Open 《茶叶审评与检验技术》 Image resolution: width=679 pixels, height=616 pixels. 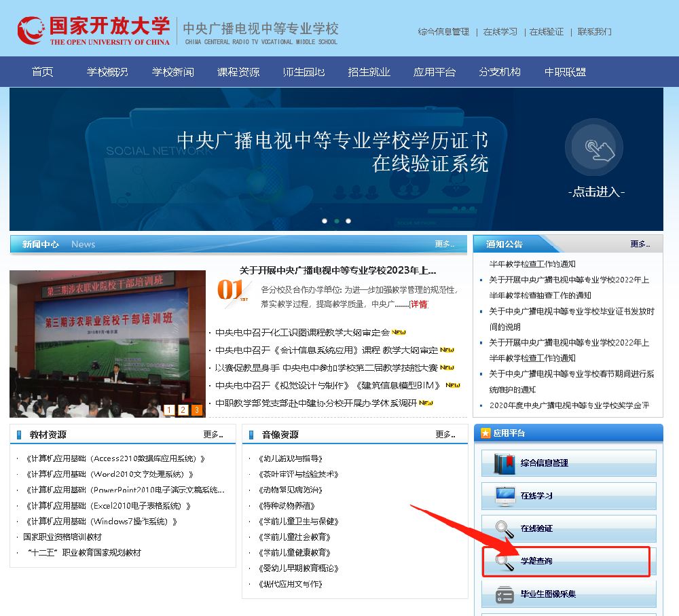coord(298,474)
